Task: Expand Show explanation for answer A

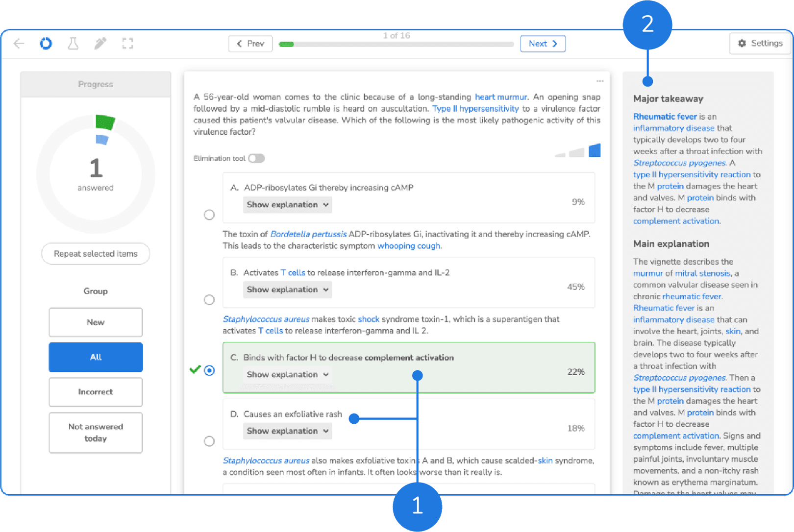Action: point(287,205)
